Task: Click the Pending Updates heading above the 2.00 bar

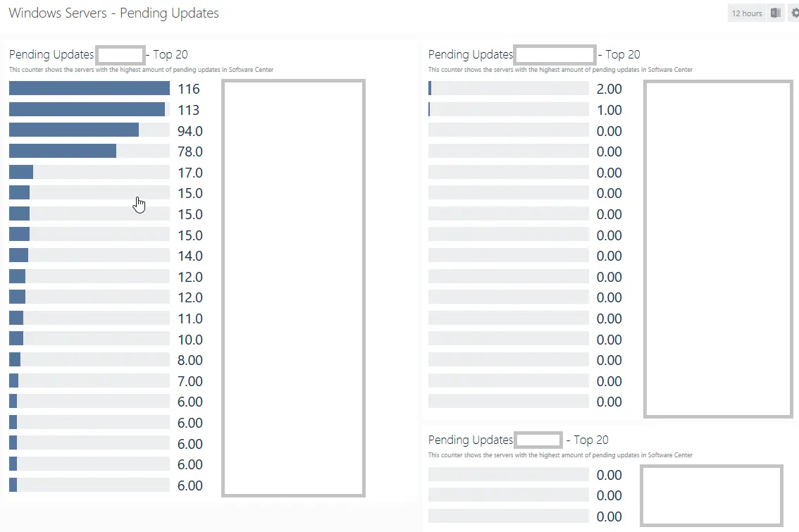Action: [x=471, y=54]
